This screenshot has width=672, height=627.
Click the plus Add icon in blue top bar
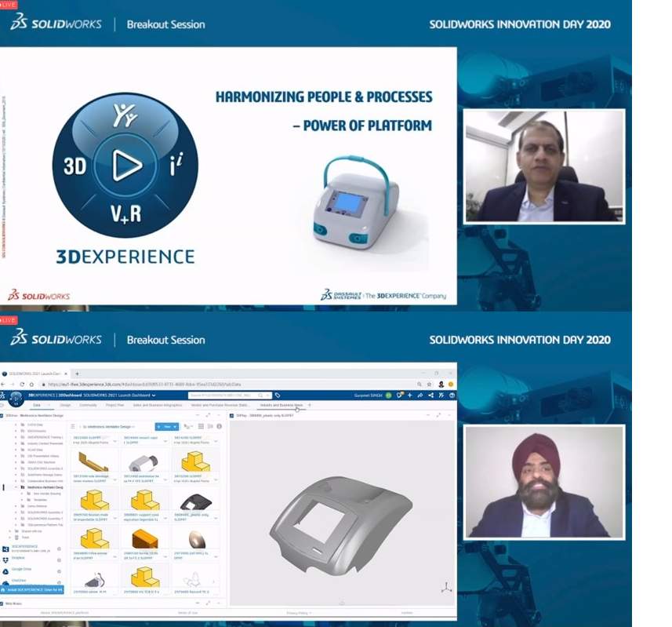click(410, 396)
